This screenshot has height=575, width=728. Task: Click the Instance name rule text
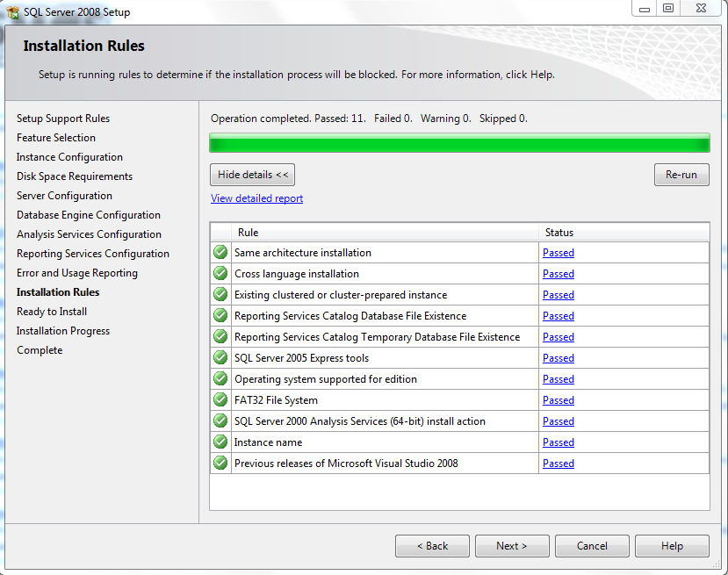click(269, 442)
